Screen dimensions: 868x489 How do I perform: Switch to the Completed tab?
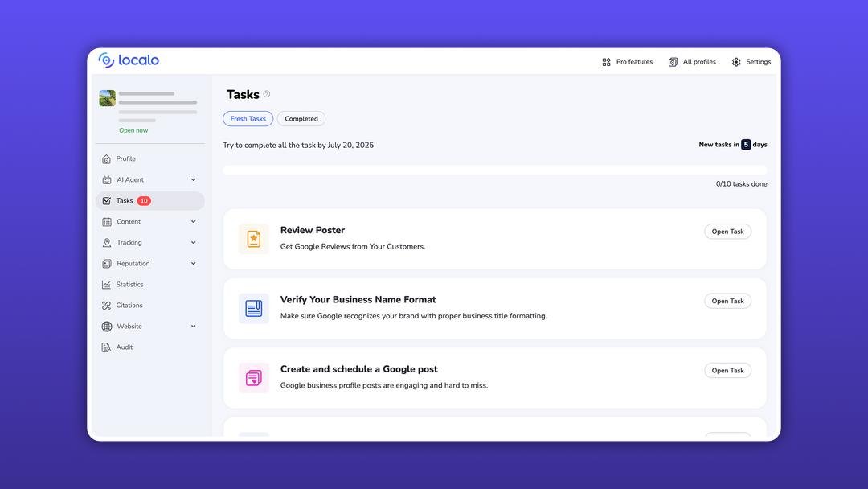click(x=301, y=118)
